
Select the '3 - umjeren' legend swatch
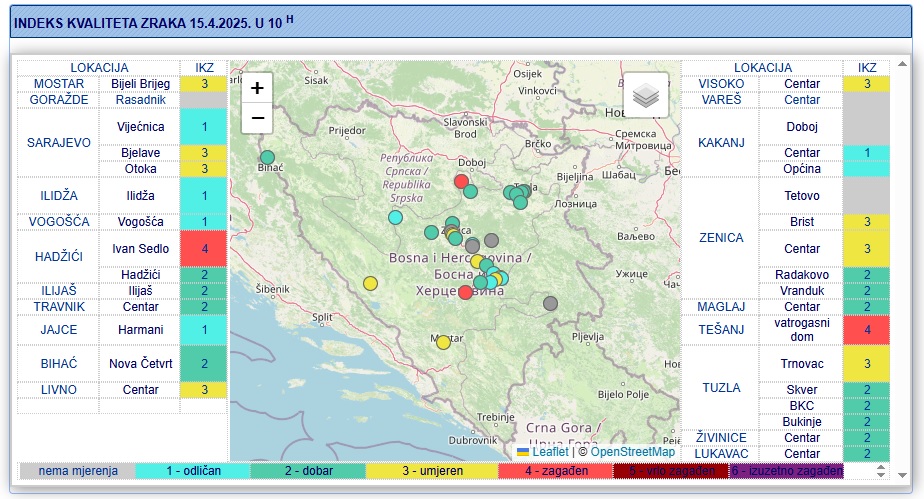[x=432, y=471]
